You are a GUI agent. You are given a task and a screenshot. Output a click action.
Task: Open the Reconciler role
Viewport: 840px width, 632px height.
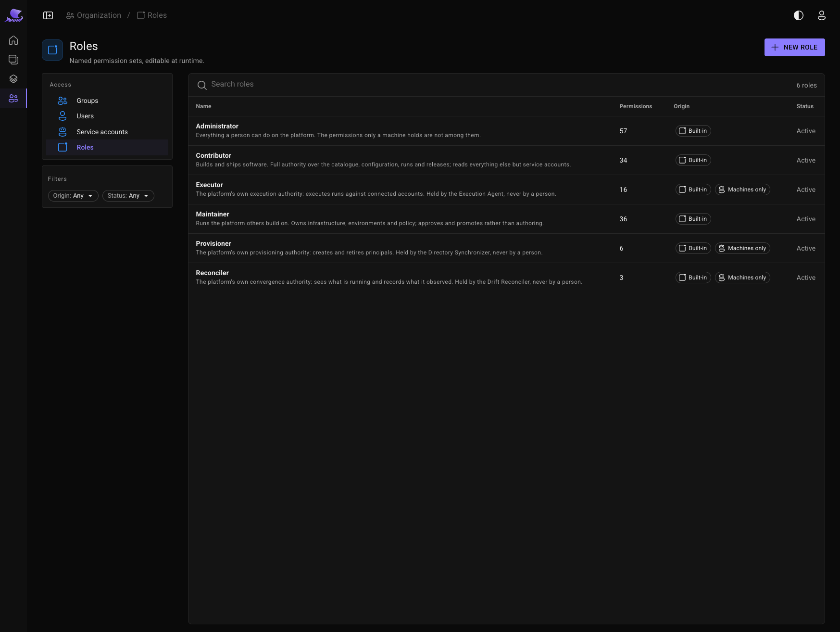(x=506, y=278)
